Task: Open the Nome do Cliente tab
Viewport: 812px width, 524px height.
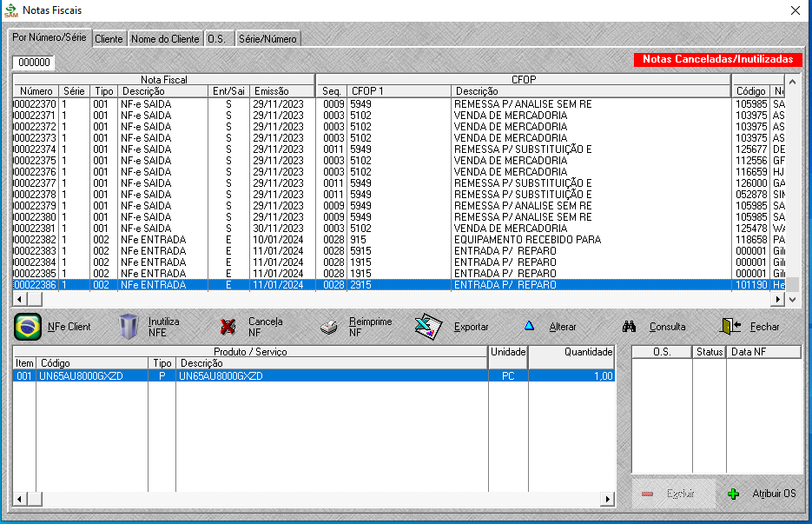Action: point(165,39)
